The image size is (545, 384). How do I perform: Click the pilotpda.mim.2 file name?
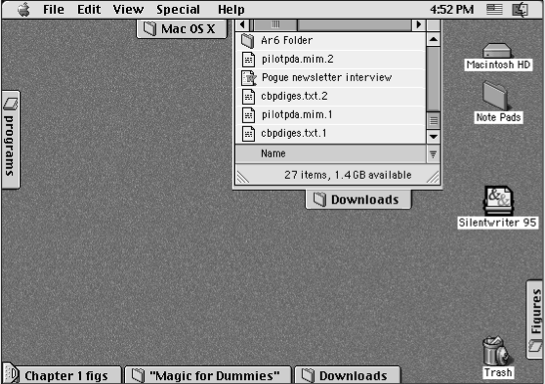pyautogui.click(x=298, y=59)
